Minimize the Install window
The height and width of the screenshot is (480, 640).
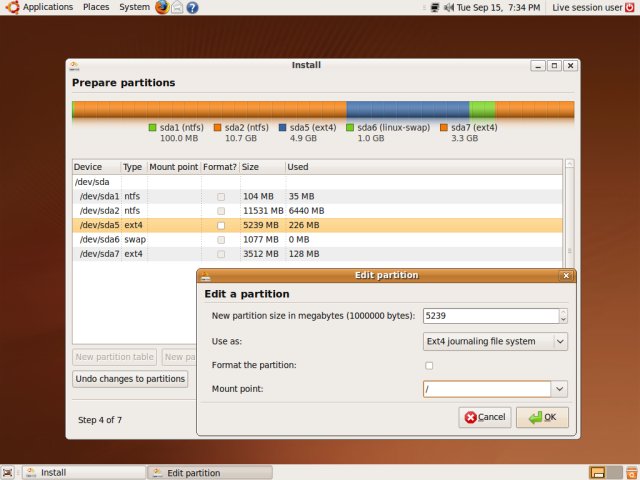tap(538, 65)
